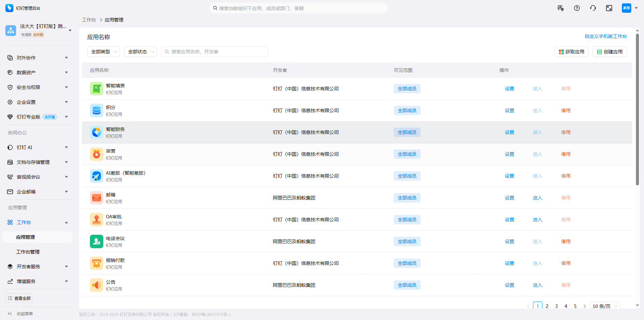This screenshot has height=320, width=644.
Task: Open the 自定义手机版工作台 link
Action: point(606,36)
